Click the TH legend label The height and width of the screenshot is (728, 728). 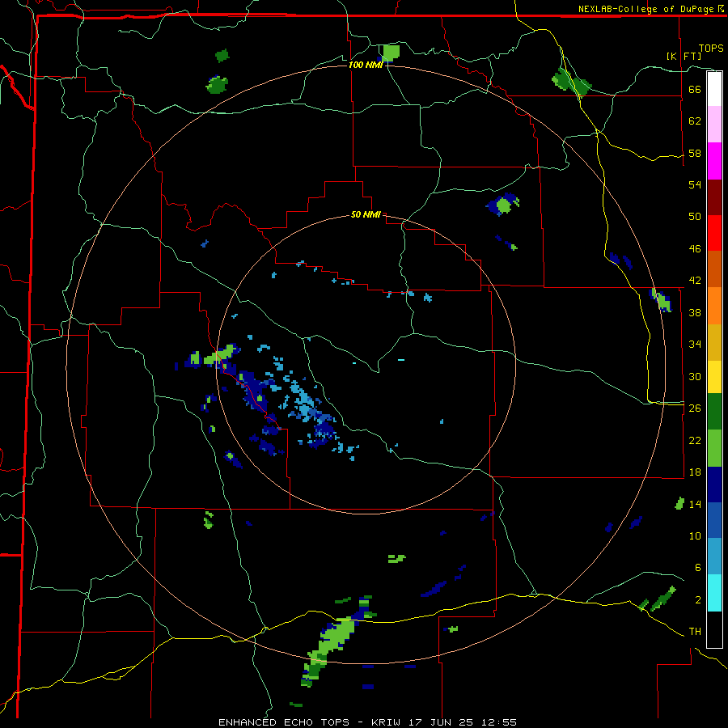pos(695,632)
